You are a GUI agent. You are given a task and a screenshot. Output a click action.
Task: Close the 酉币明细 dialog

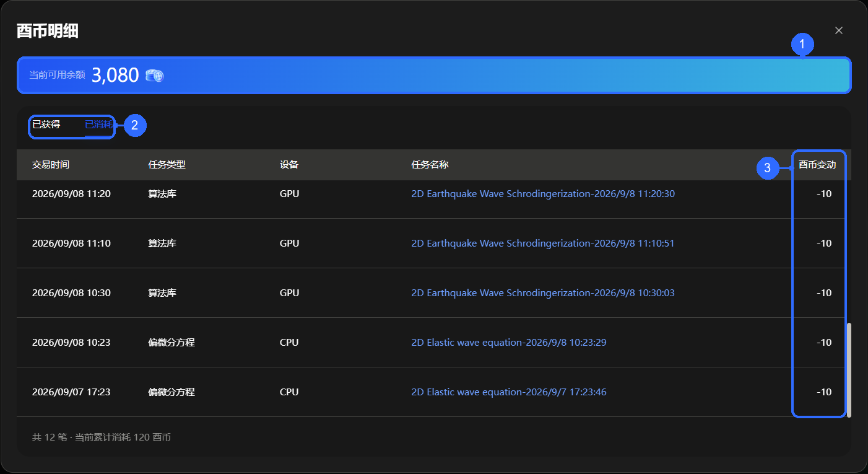click(x=839, y=30)
